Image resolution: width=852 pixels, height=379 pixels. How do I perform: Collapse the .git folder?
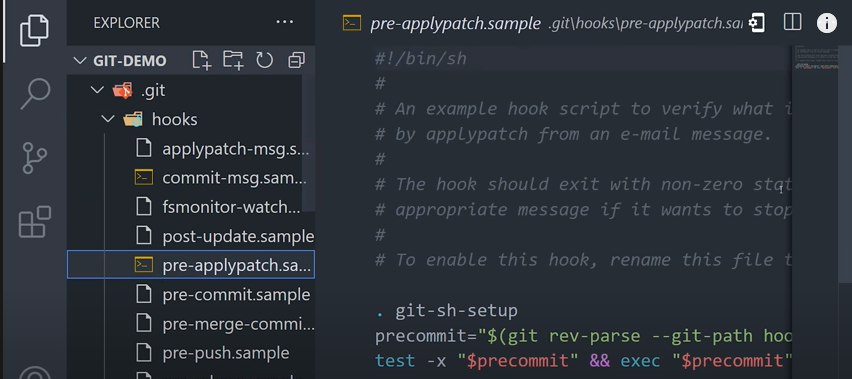[x=98, y=90]
